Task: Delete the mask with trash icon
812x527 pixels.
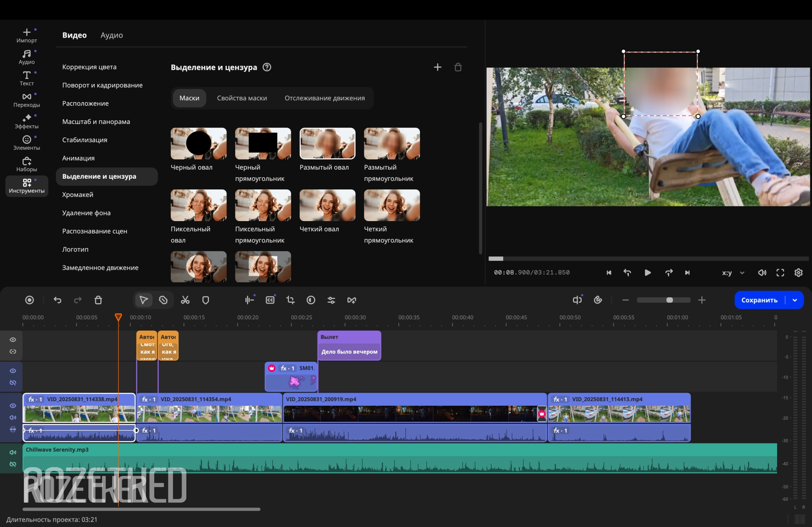Action: point(458,67)
